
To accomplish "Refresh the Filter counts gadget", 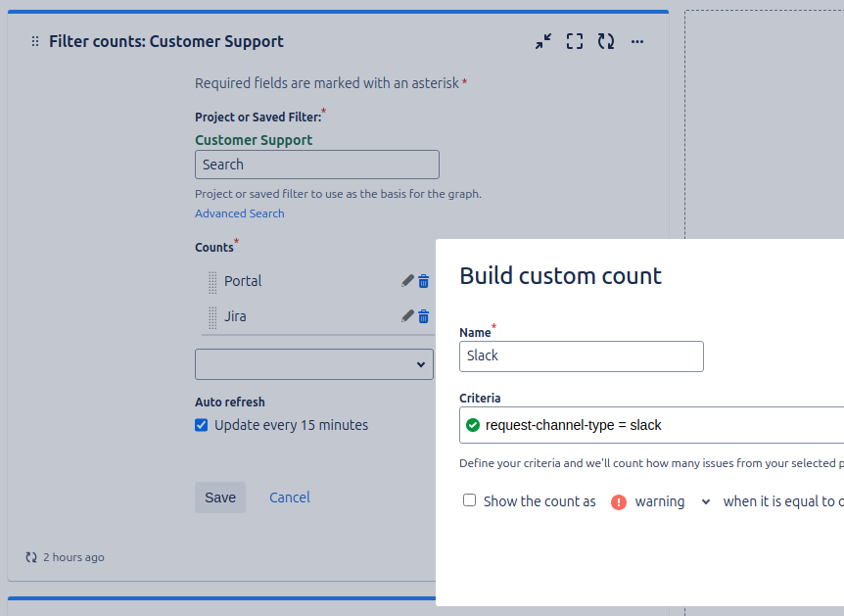I will (606, 41).
